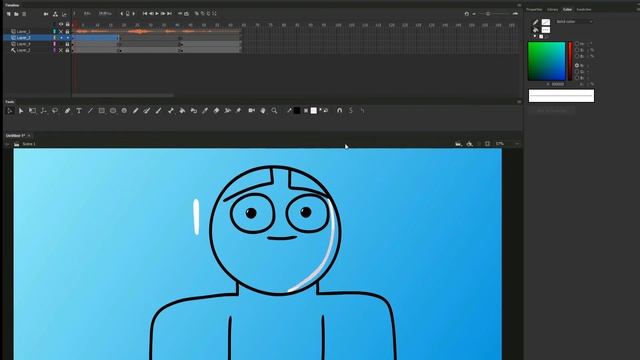Create a new layer folder
This screenshot has width=640, height=360.
[x=16, y=14]
